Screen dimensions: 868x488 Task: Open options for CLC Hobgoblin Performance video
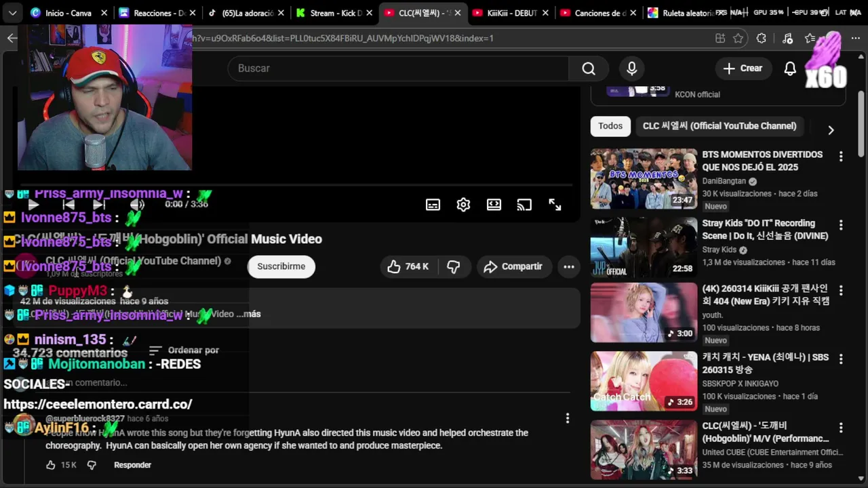click(x=841, y=428)
